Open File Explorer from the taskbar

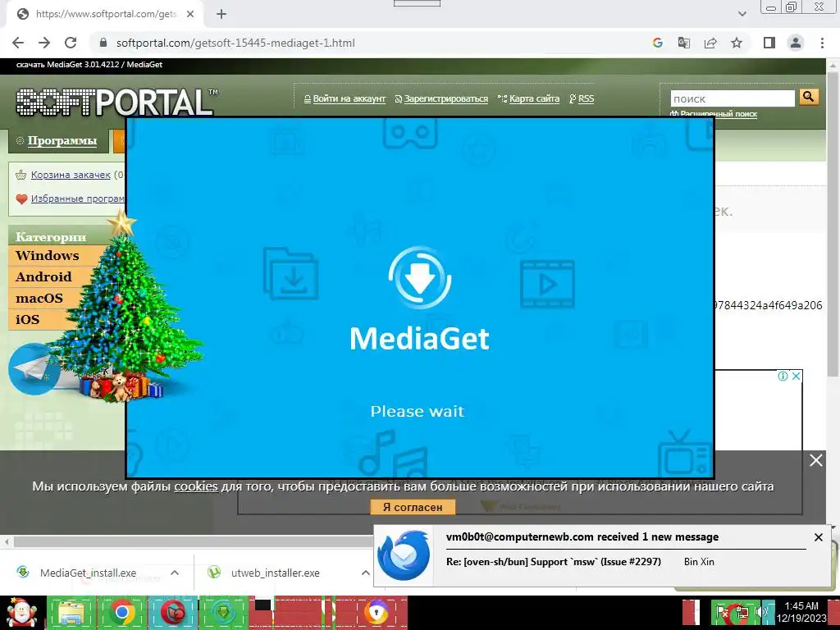(x=71, y=612)
